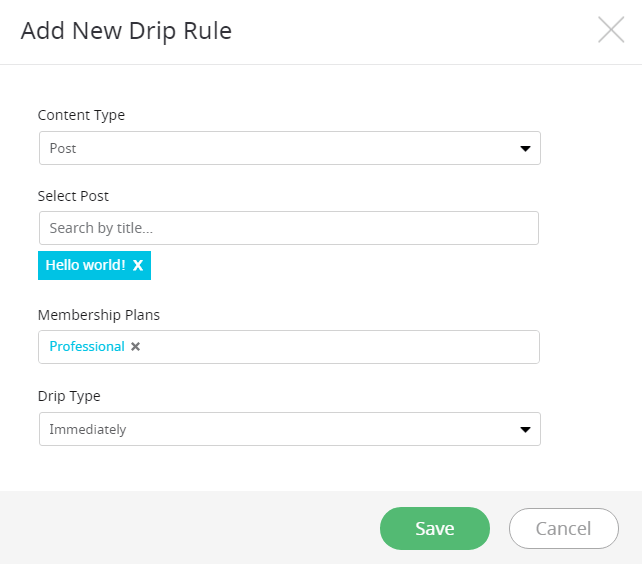642x564 pixels.
Task: Select the Post content type box
Action: [x=290, y=148]
